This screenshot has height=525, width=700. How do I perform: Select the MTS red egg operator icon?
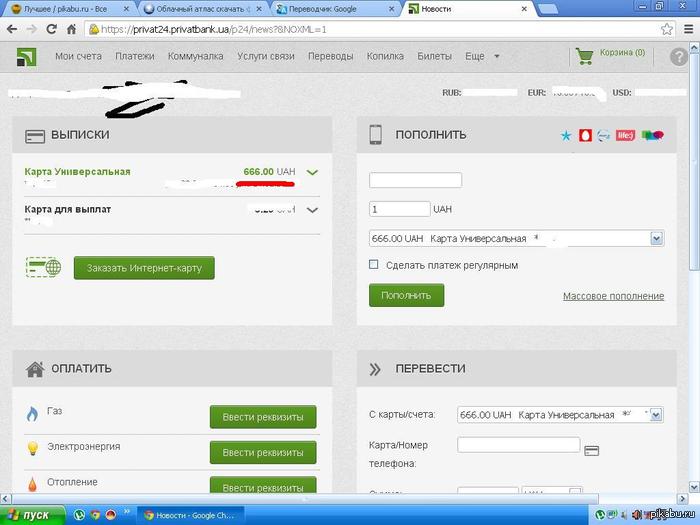point(586,135)
